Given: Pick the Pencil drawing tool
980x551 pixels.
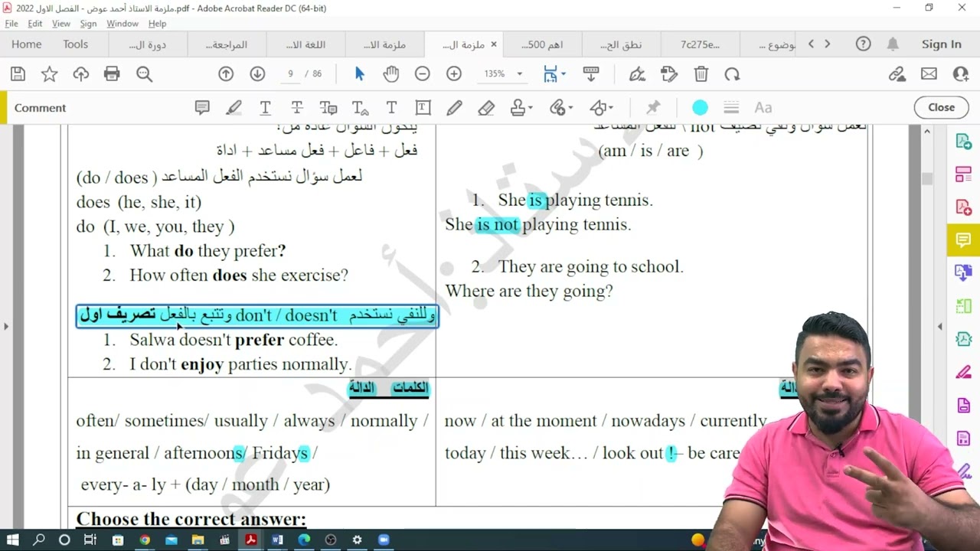Looking at the screenshot, I should point(455,108).
